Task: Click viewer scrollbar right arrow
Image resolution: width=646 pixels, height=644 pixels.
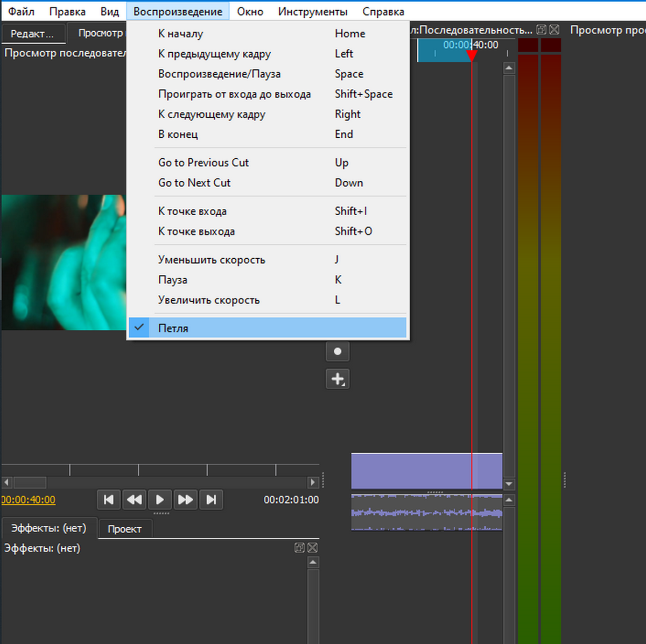Action: click(x=313, y=482)
